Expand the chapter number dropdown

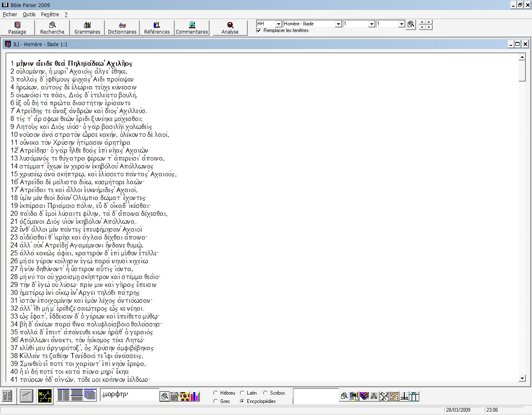[x=372, y=24]
